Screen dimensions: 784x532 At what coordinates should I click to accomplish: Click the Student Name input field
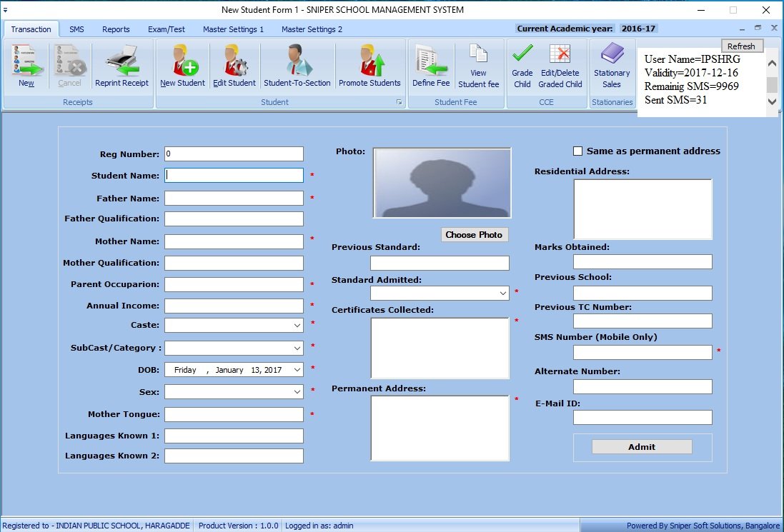pyautogui.click(x=234, y=176)
